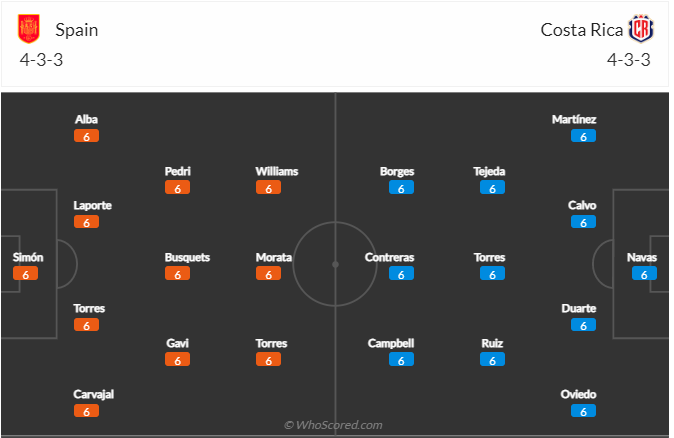
Task: Select Gavi's rating badge
Action: point(177,359)
